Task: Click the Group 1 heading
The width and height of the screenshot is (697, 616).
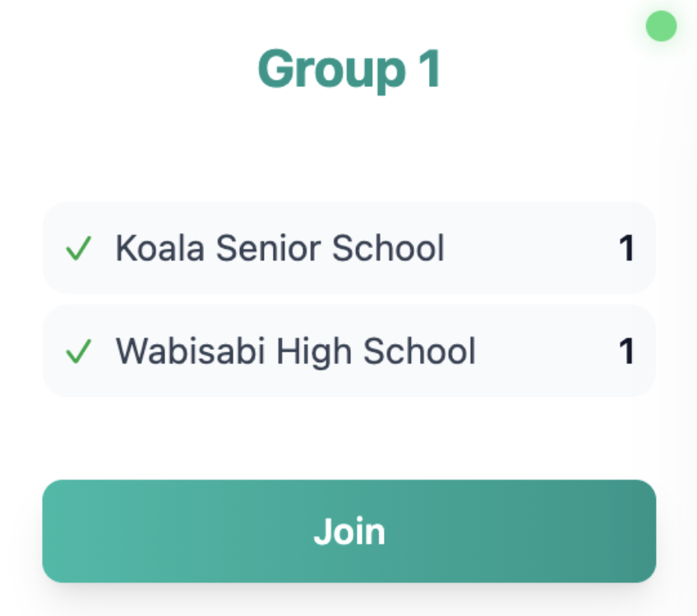Action: pos(349,70)
